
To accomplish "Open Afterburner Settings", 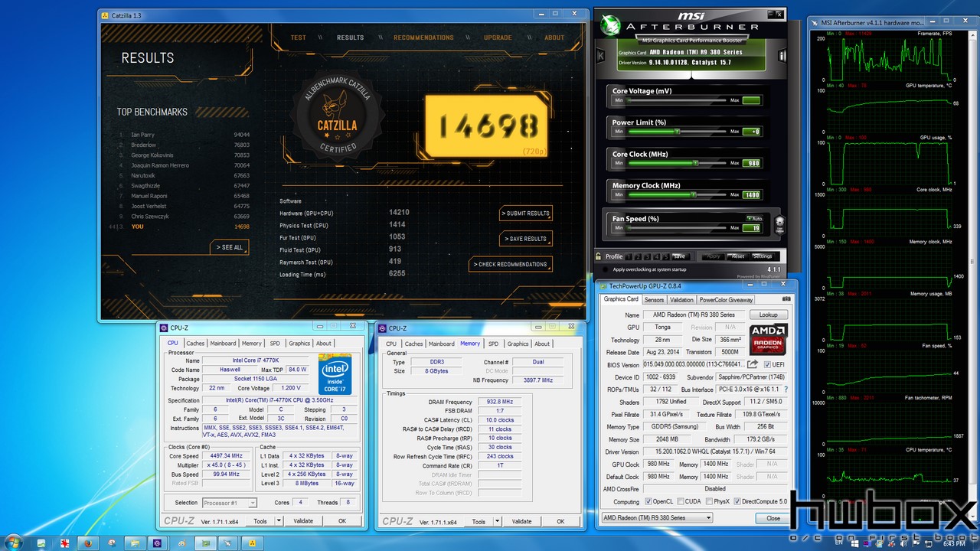I will pos(763,256).
